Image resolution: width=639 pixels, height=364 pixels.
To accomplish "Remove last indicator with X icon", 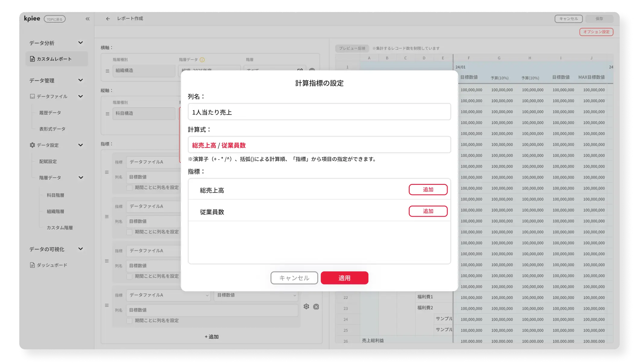I will click(x=316, y=306).
